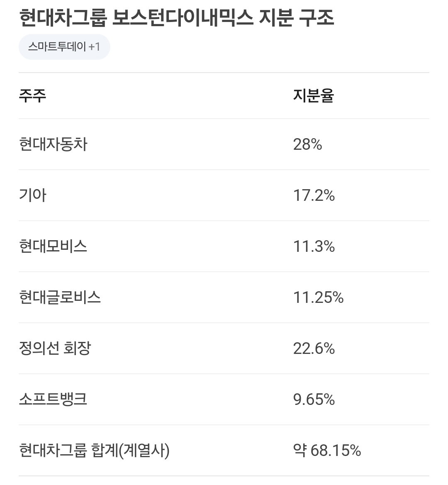Click the 9.65% value for 소프트뱅크
448x485 pixels.
pos(314,399)
